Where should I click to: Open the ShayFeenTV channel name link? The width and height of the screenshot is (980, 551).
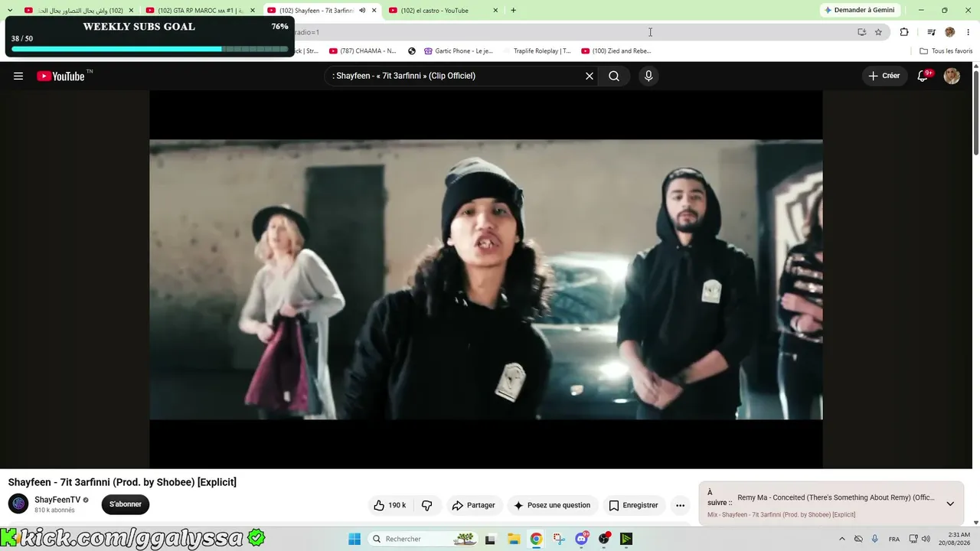(57, 500)
